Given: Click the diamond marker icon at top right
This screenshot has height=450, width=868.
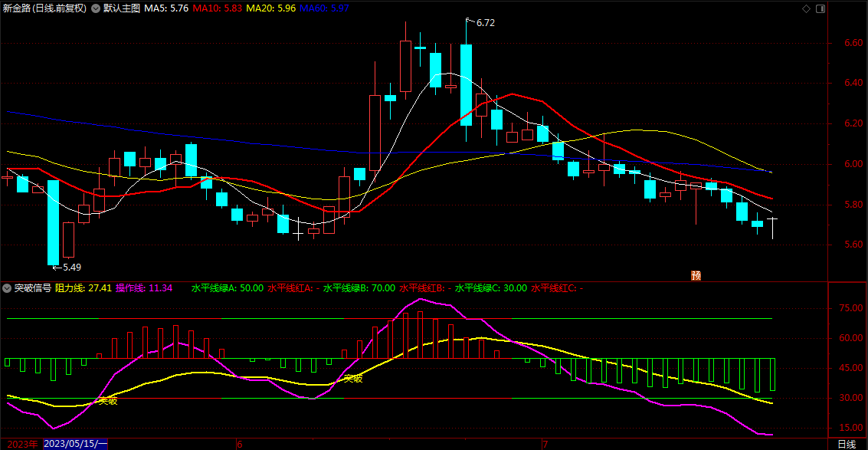Looking at the screenshot, I should (806, 9).
